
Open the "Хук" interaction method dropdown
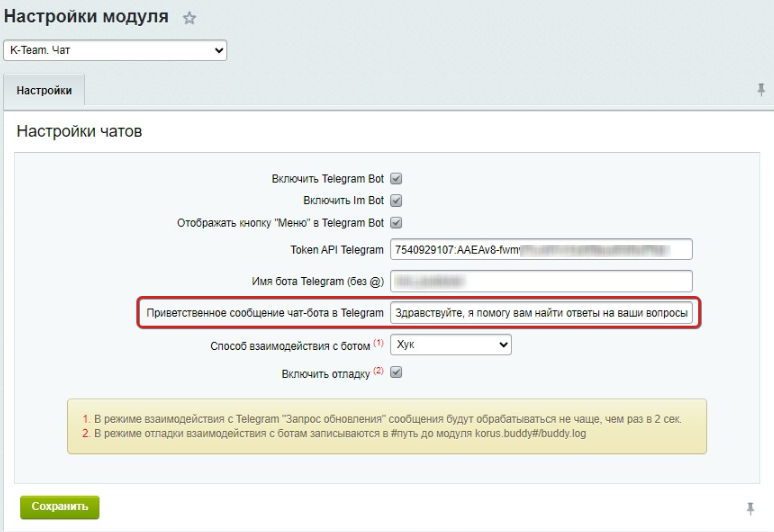point(451,344)
